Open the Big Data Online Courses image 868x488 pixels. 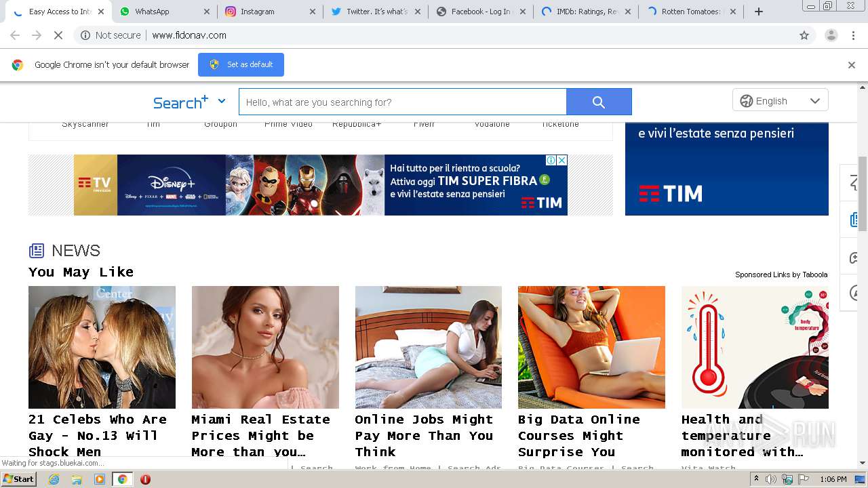pyautogui.click(x=591, y=347)
